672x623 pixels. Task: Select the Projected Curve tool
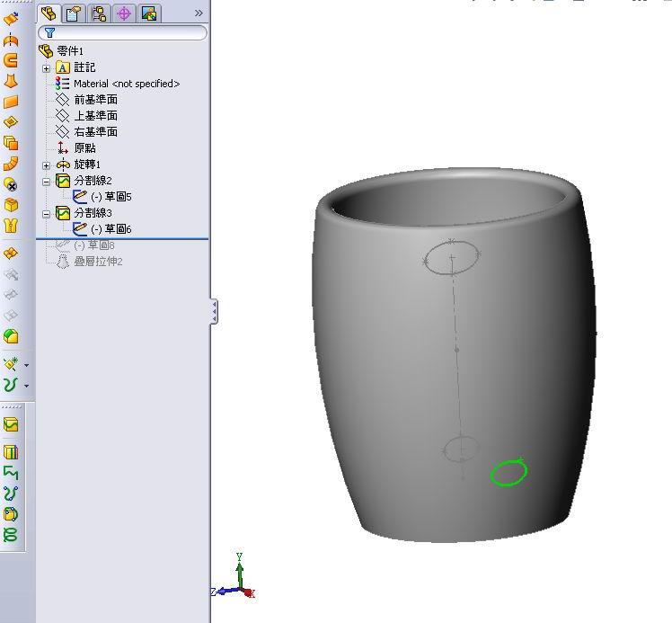11,452
